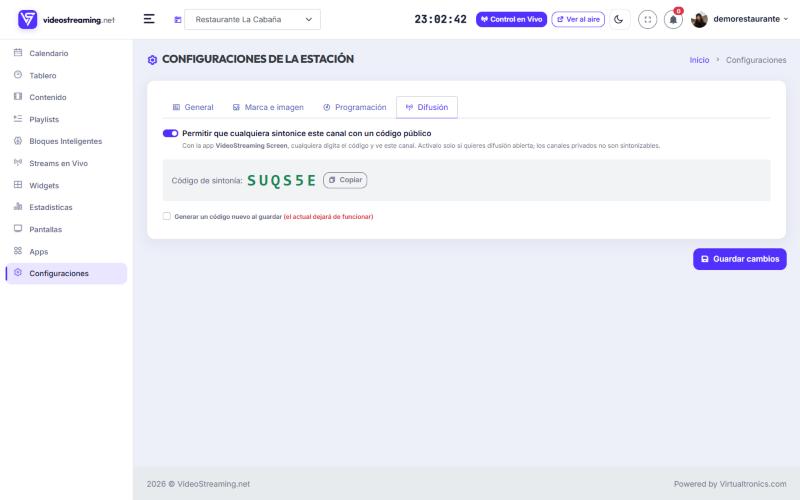
Task: Click 2026 © VideoStreaming.net footer text
Action: click(x=198, y=484)
